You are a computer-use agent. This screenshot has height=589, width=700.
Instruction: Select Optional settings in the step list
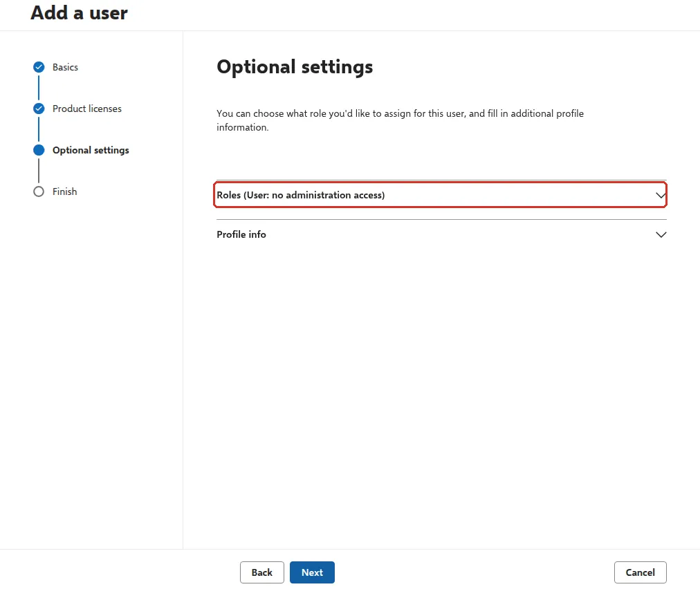pyautogui.click(x=91, y=150)
